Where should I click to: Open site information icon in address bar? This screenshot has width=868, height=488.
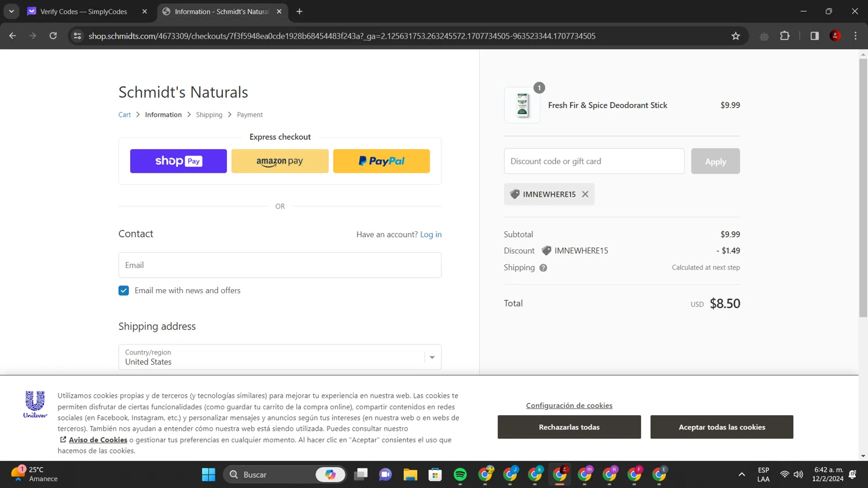point(77,36)
